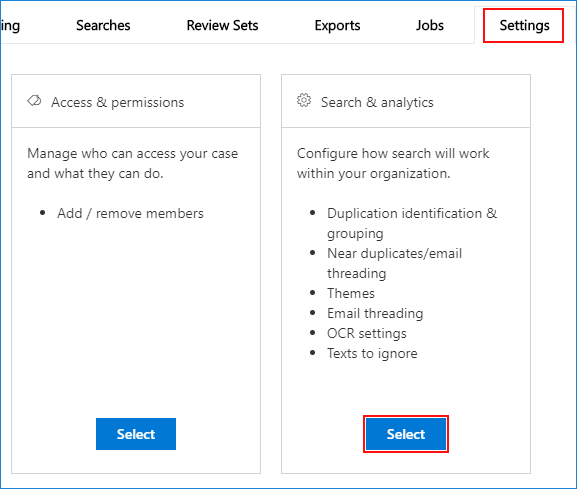
Task: Switch to the Jobs tab
Action: pos(429,25)
